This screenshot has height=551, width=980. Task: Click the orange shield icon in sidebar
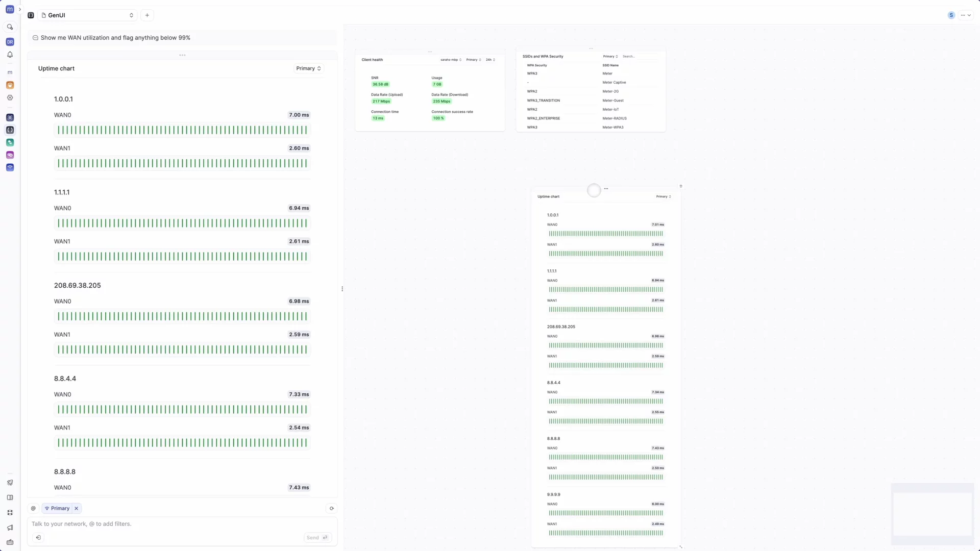coord(10,85)
